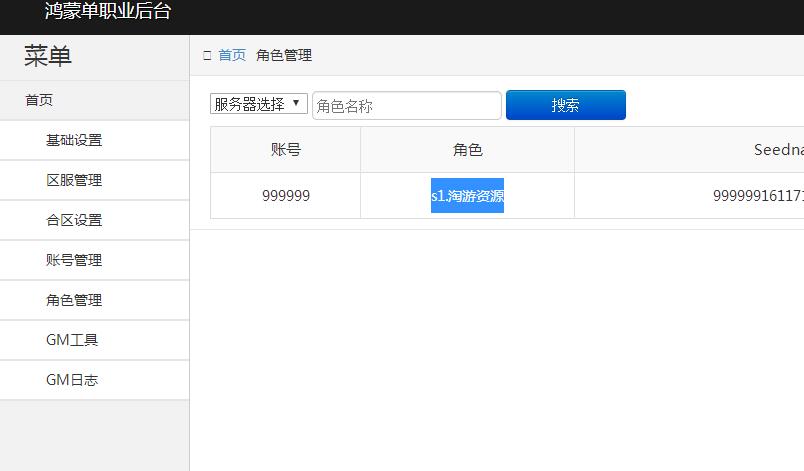Click the 账号 column header
This screenshot has width=804, height=471.
pyautogui.click(x=286, y=150)
